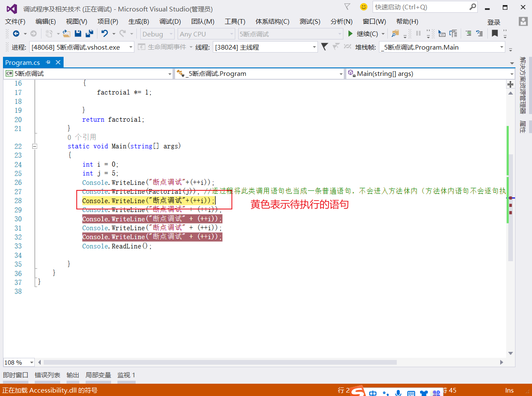This screenshot has width=532, height=396.
Task: Click the vertical scrollbar down arrow
Action: 510,353
